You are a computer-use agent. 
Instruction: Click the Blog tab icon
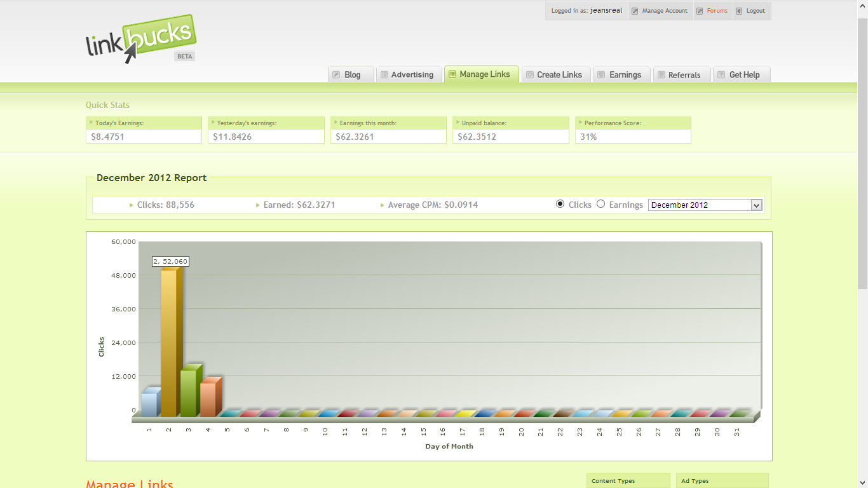[x=336, y=75]
